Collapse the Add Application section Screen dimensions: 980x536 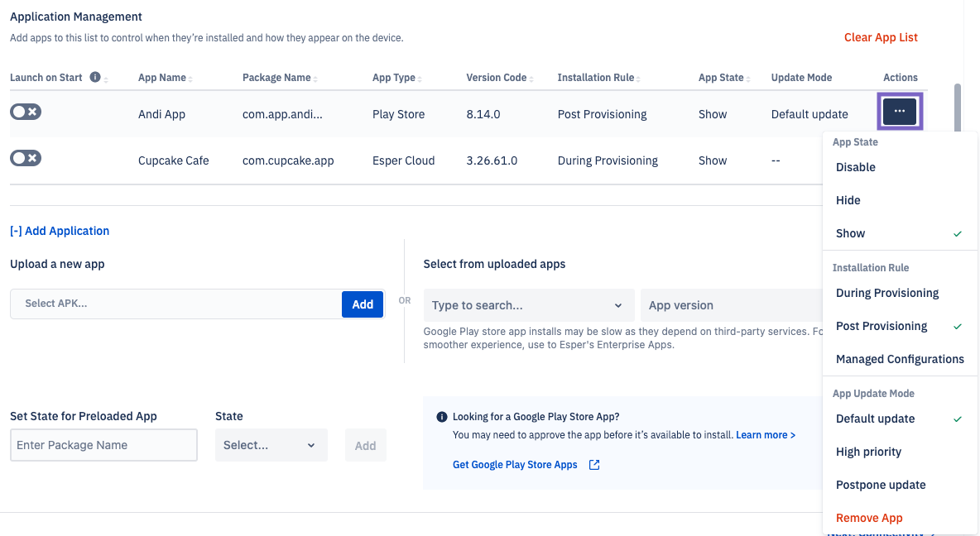(60, 231)
